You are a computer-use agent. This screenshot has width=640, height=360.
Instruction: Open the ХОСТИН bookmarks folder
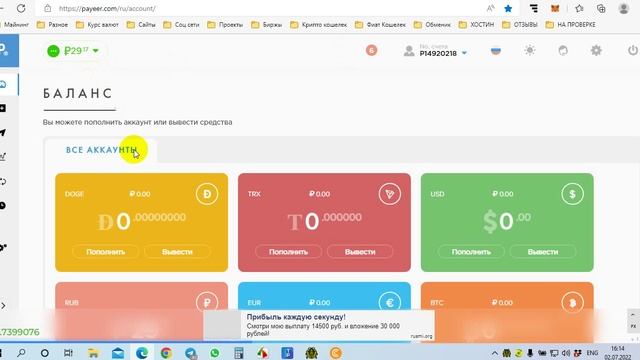click(x=476, y=24)
